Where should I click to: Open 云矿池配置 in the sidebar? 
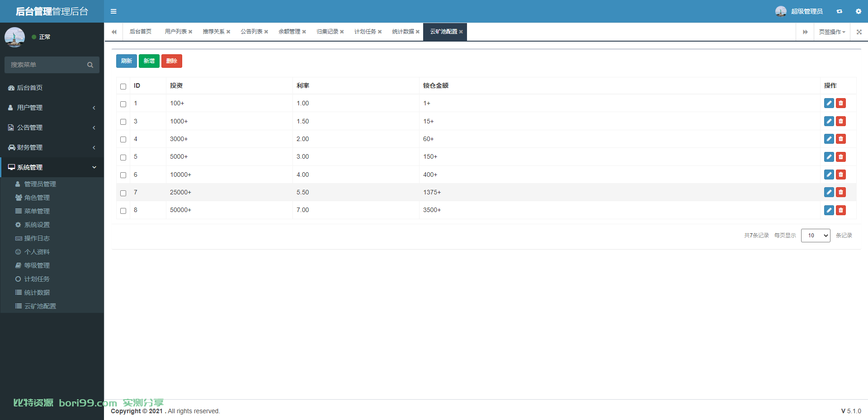pyautogui.click(x=52, y=306)
